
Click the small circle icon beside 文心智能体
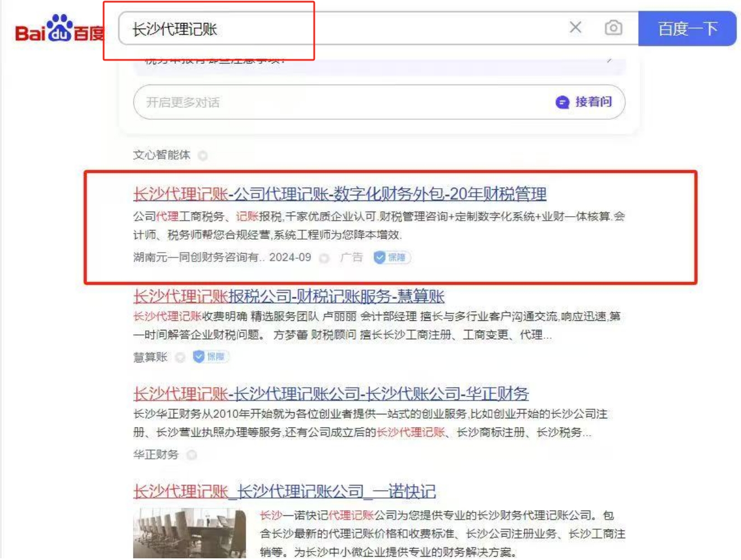(203, 156)
